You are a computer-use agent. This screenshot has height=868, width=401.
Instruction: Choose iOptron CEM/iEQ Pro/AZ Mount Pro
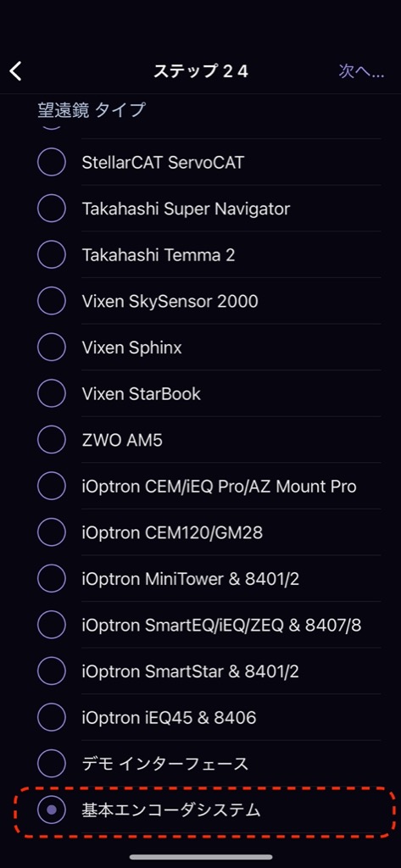[52, 487]
